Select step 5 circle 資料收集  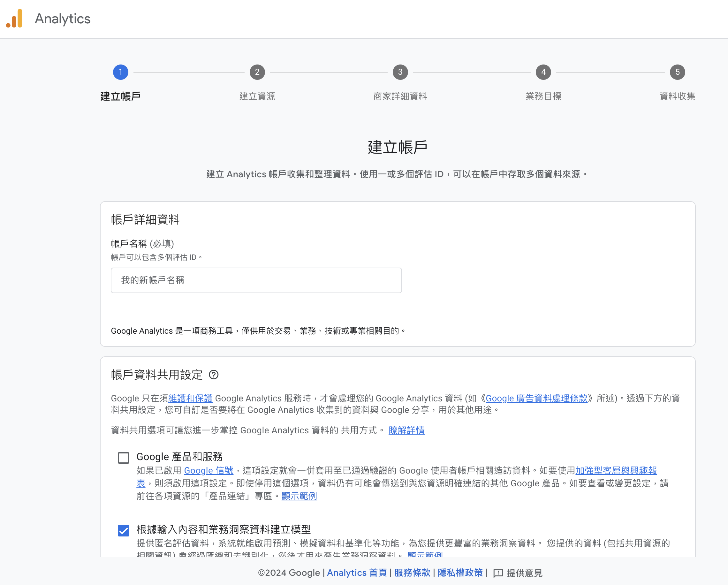pyautogui.click(x=677, y=72)
